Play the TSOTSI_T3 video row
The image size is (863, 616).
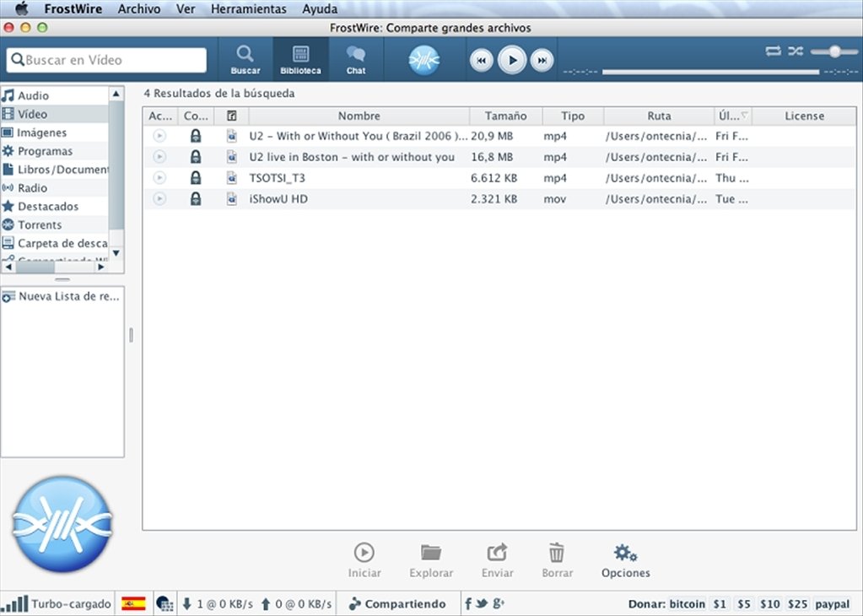pos(159,178)
